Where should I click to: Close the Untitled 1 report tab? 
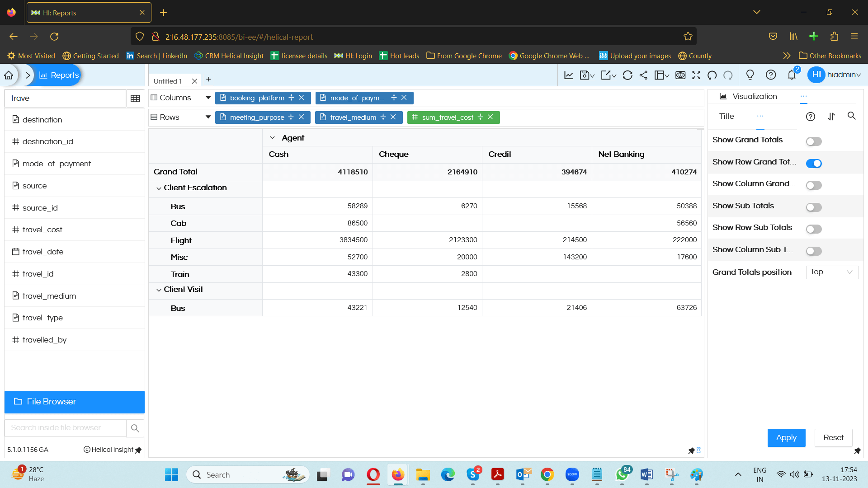tap(194, 81)
